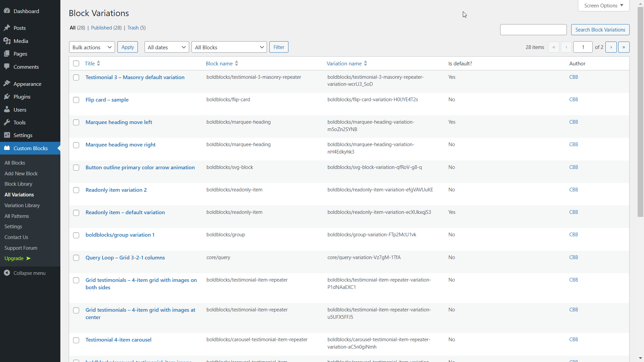Image resolution: width=644 pixels, height=362 pixels.
Task: Check the Testimonial 3 Masonry row checkbox
Action: click(76, 77)
